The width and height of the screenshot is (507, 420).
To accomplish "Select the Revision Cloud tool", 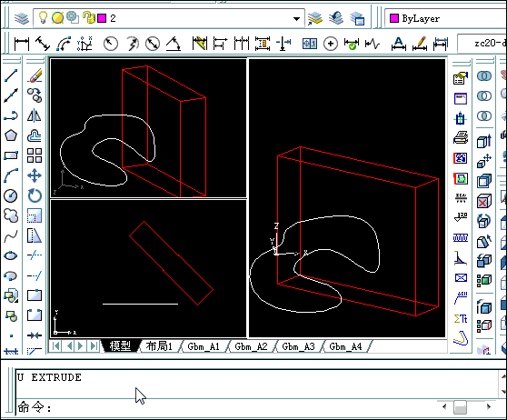I will pos(11,215).
